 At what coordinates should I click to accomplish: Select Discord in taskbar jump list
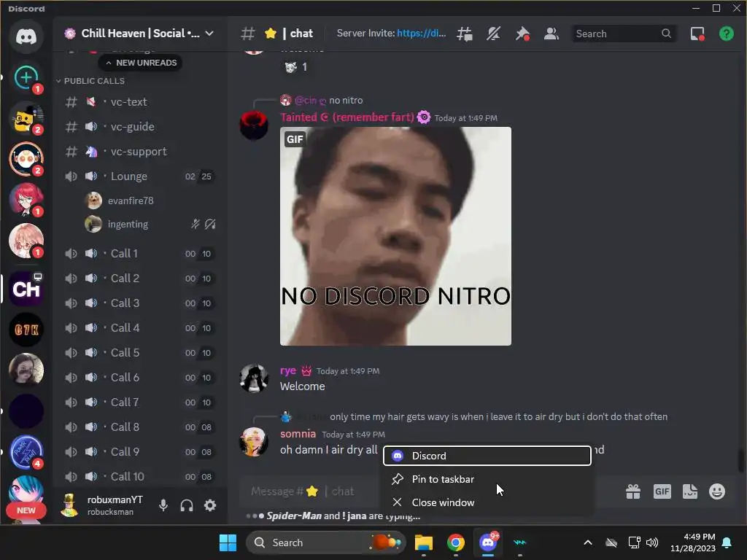pos(487,456)
